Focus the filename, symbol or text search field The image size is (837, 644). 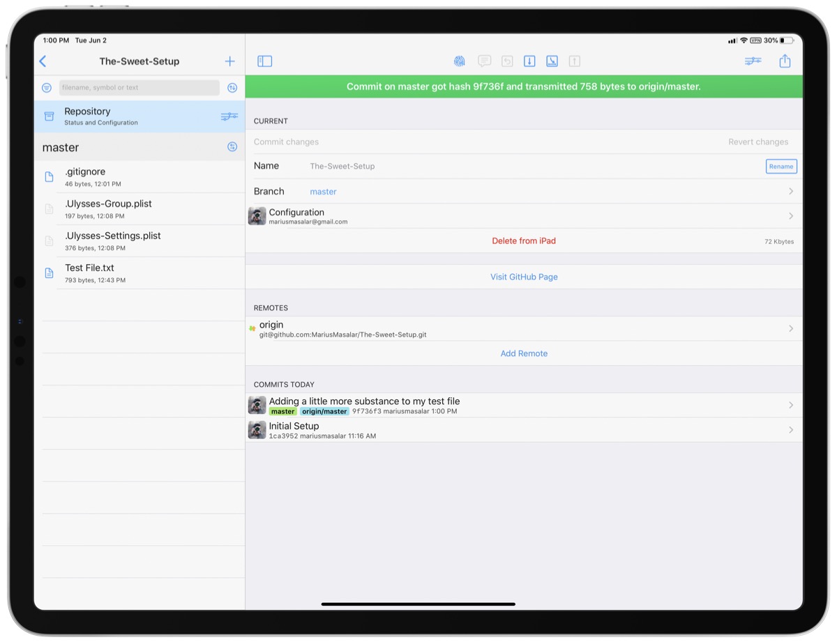(x=139, y=88)
